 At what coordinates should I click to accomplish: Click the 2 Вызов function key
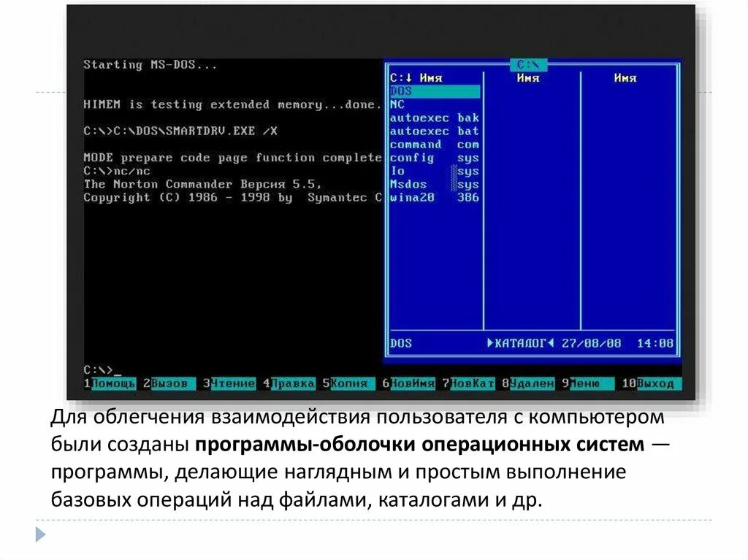169,383
